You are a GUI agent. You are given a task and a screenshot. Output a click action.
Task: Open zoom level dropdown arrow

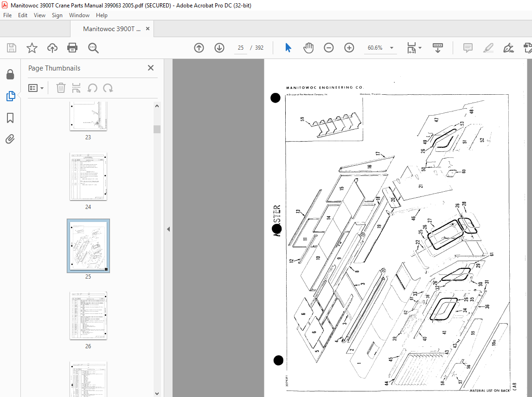(x=391, y=48)
